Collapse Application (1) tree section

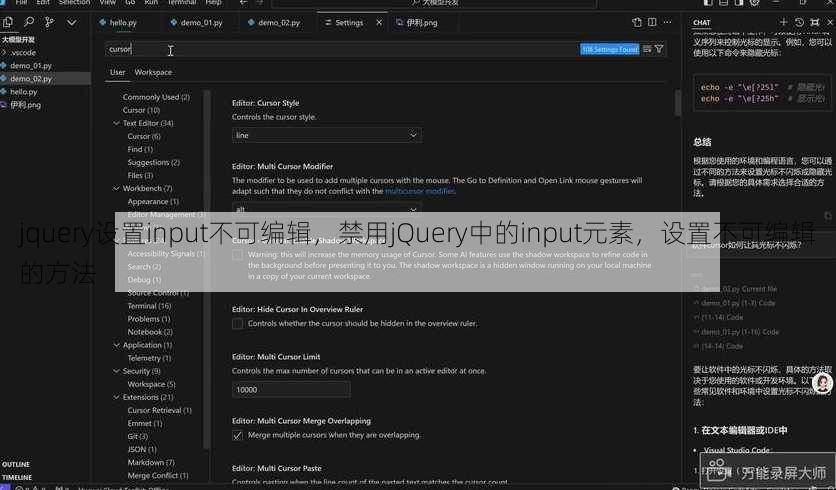pyautogui.click(x=116, y=345)
